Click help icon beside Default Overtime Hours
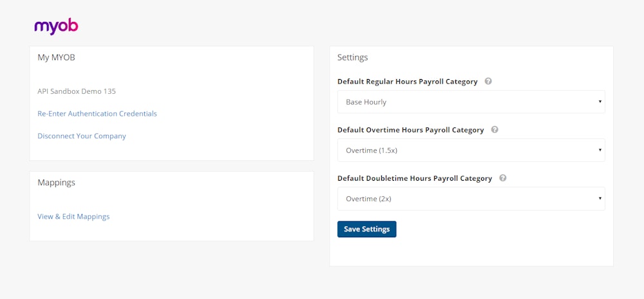The image size is (644, 299). pos(495,130)
